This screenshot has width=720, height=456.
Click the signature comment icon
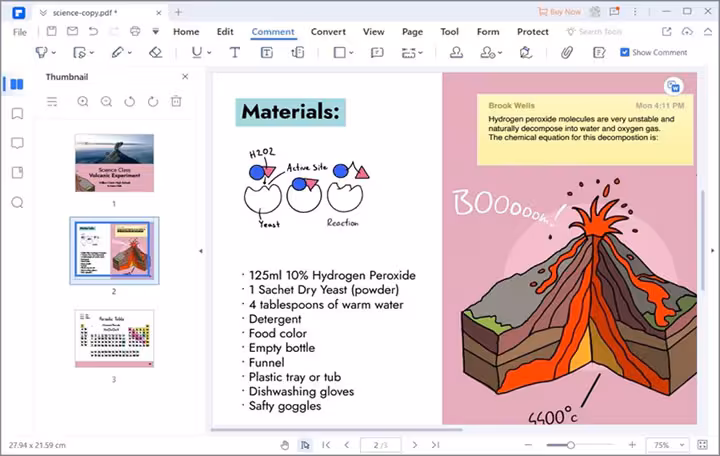tap(526, 53)
